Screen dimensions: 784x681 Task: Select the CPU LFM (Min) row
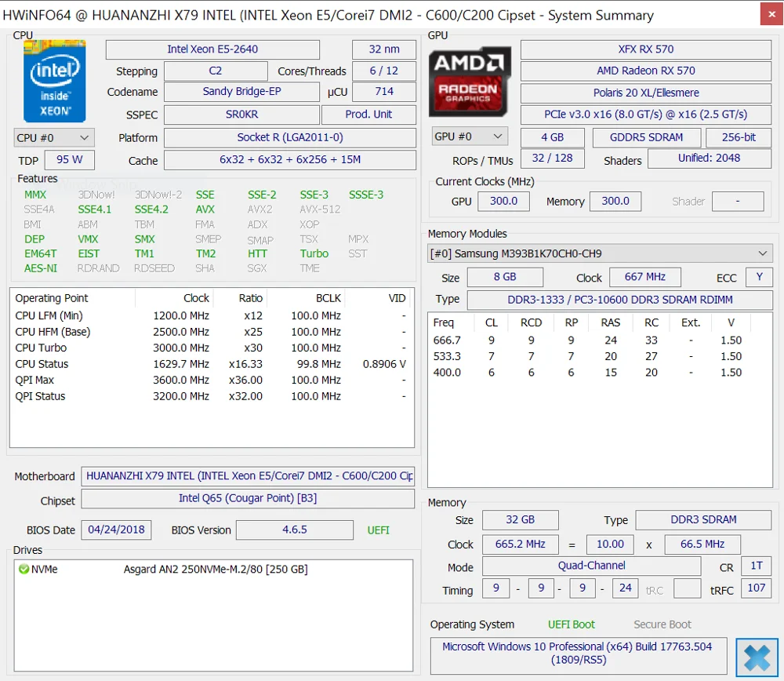pos(212,315)
